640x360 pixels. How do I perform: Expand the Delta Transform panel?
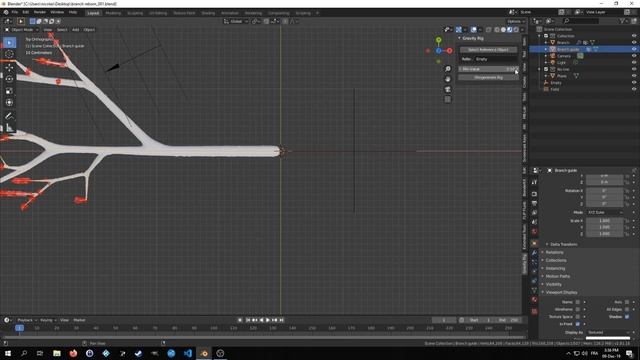point(563,244)
